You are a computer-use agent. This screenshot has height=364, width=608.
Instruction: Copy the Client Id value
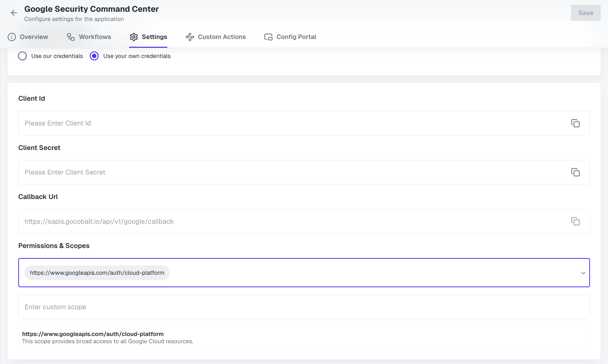[x=576, y=123]
